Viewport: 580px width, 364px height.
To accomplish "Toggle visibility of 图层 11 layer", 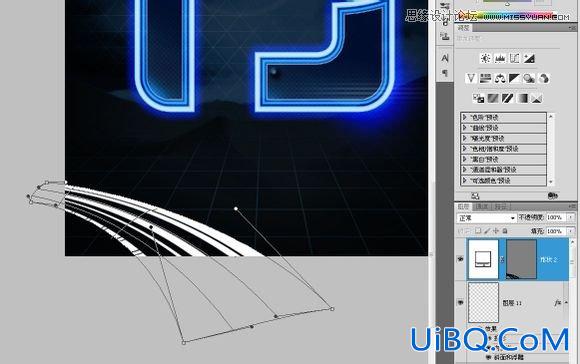I will (461, 303).
